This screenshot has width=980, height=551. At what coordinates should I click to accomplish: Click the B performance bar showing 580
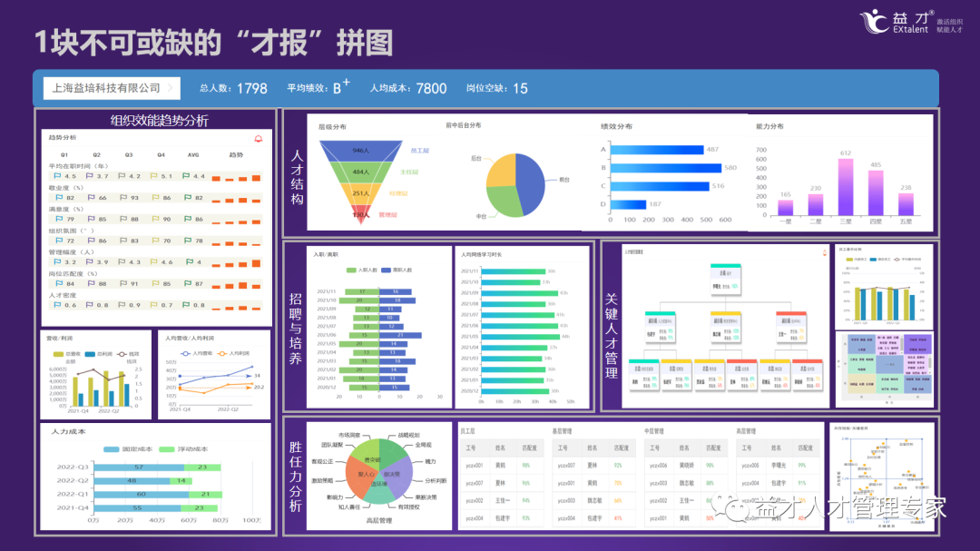pos(666,168)
